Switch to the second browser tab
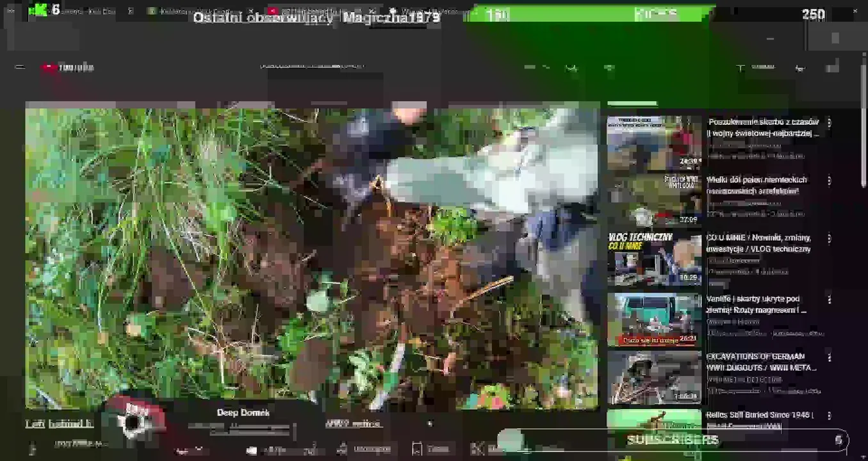The image size is (868, 461). click(200, 11)
